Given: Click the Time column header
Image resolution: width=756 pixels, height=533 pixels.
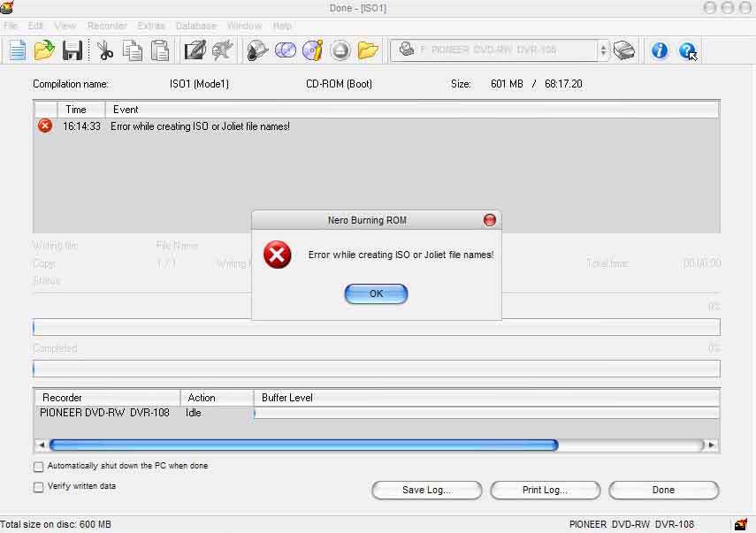Looking at the screenshot, I should click(x=81, y=110).
